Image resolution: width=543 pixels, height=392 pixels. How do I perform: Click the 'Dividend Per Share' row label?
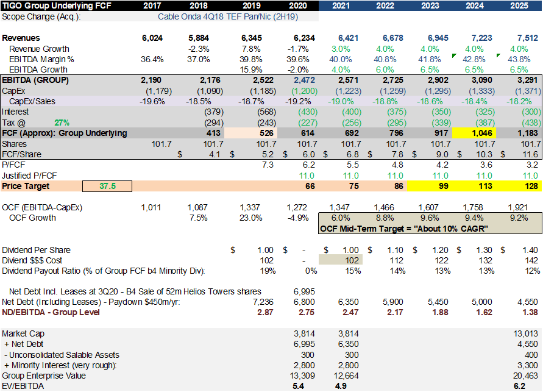coord(36,250)
